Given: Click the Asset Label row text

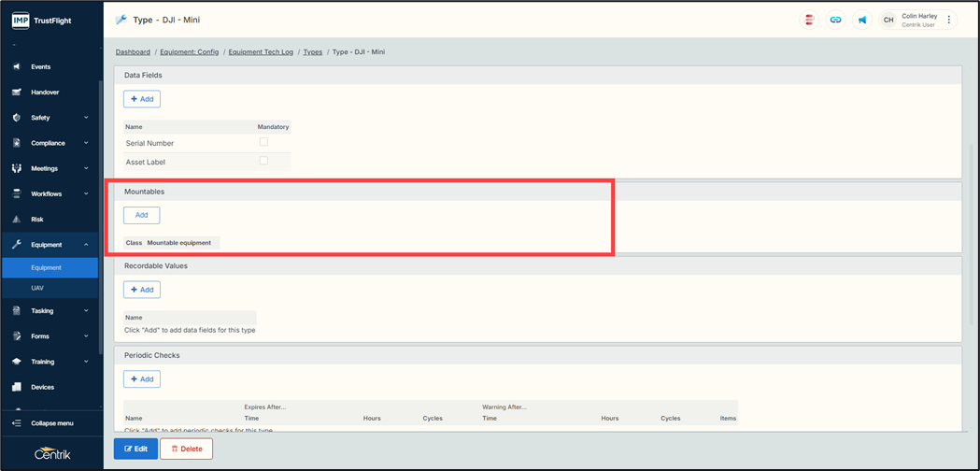Looking at the screenshot, I should [x=146, y=162].
